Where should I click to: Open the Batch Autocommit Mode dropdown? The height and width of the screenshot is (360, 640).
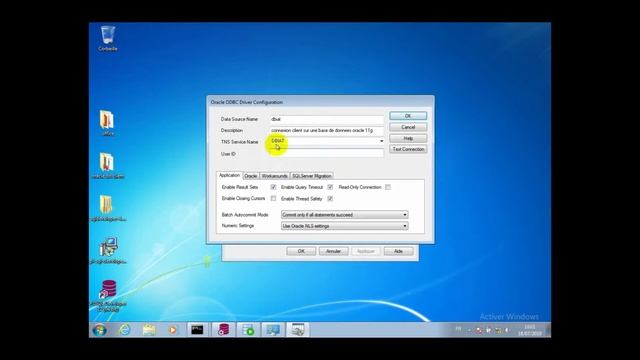[344, 215]
